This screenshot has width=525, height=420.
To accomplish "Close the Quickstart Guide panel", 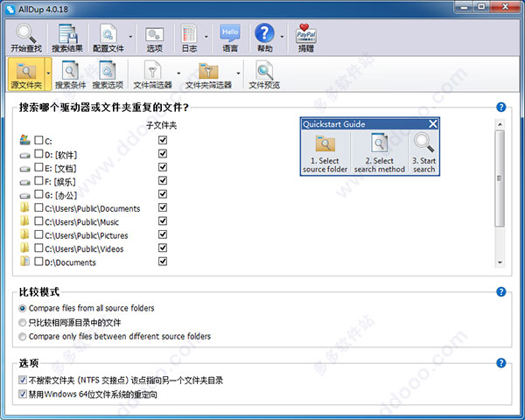I will tap(433, 124).
